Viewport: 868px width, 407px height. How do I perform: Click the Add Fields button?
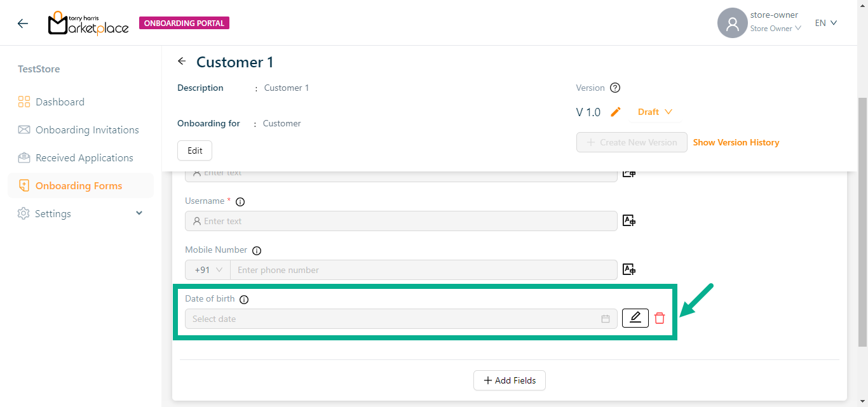click(x=510, y=380)
